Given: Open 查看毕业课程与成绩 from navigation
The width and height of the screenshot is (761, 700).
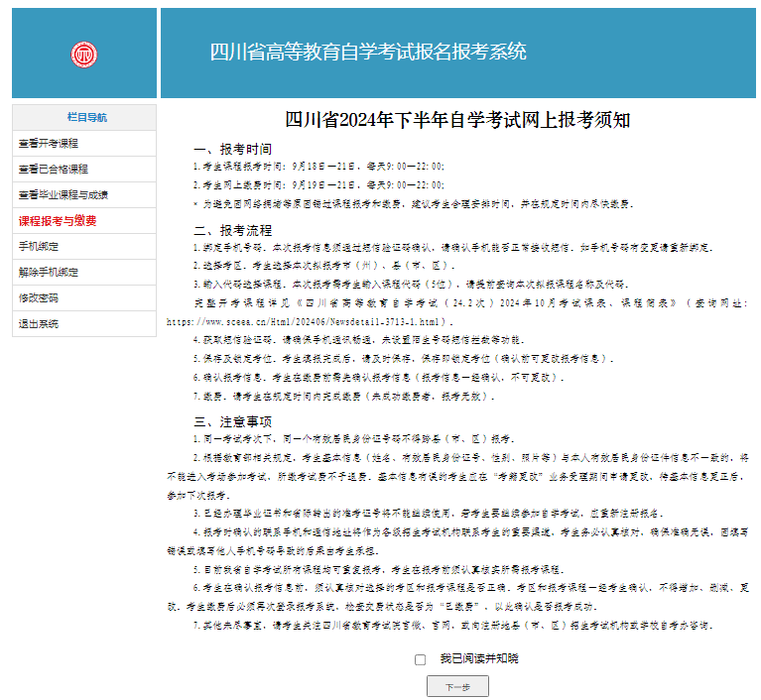Looking at the screenshot, I should 63,195.
